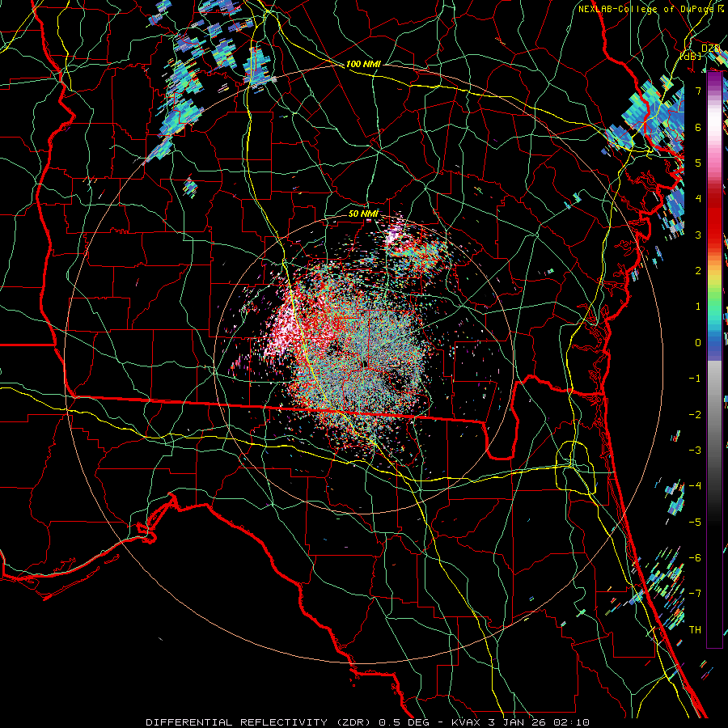728x728 pixels.
Task: Click the "5" value on color scale
Action: point(698,163)
